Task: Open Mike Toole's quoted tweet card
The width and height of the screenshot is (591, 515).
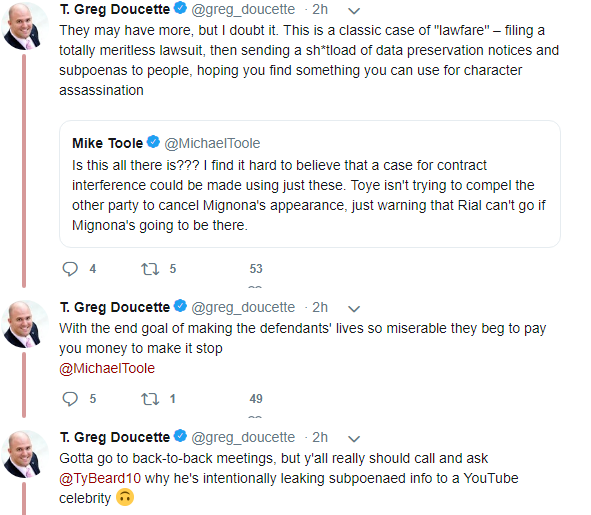Action: [x=310, y=184]
